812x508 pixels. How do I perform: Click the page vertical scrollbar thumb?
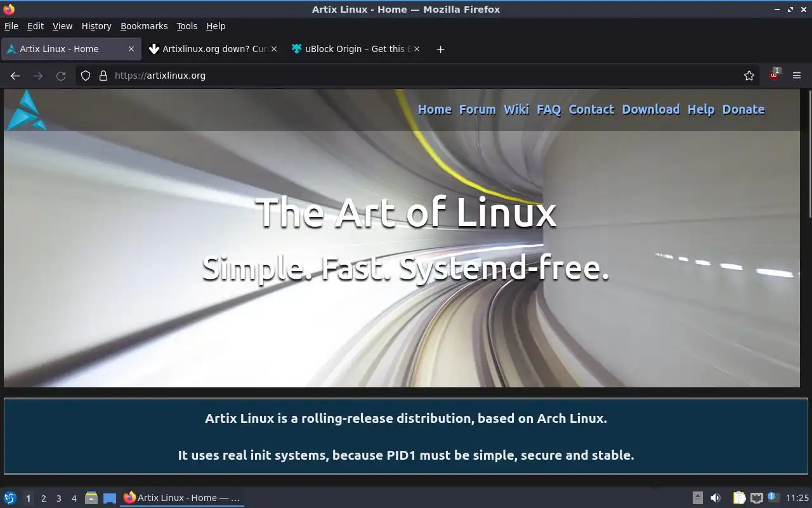pos(810,154)
